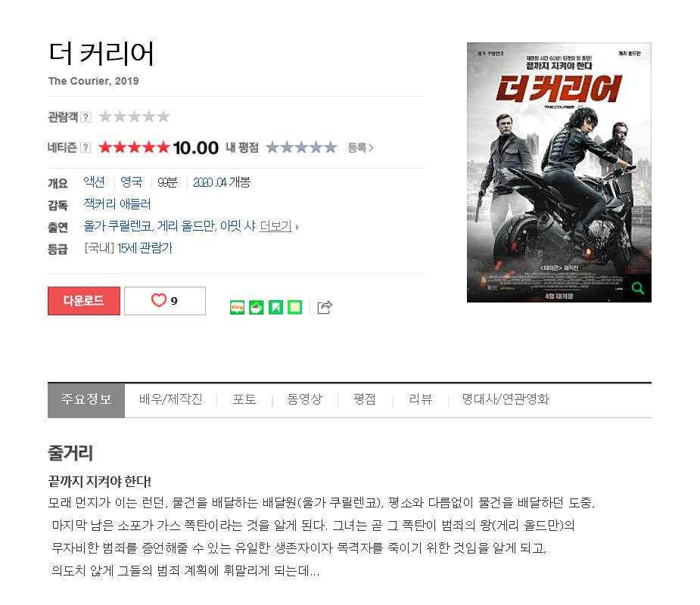Click the green bookmark share icon
Image resolution: width=700 pixels, height=605 pixels.
(x=275, y=307)
